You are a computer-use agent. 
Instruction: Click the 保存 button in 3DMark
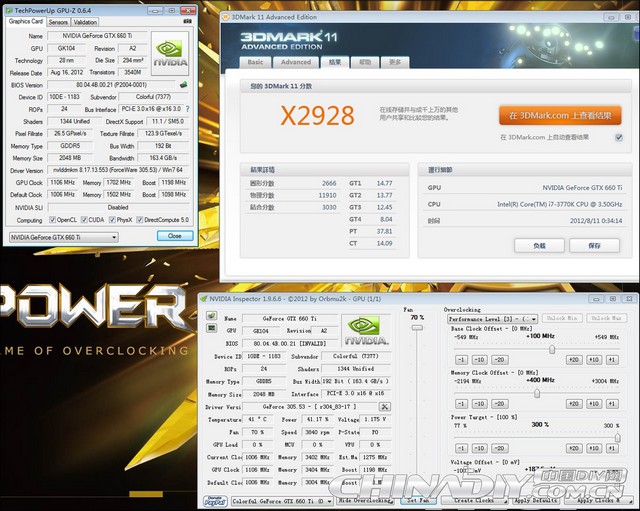point(594,246)
